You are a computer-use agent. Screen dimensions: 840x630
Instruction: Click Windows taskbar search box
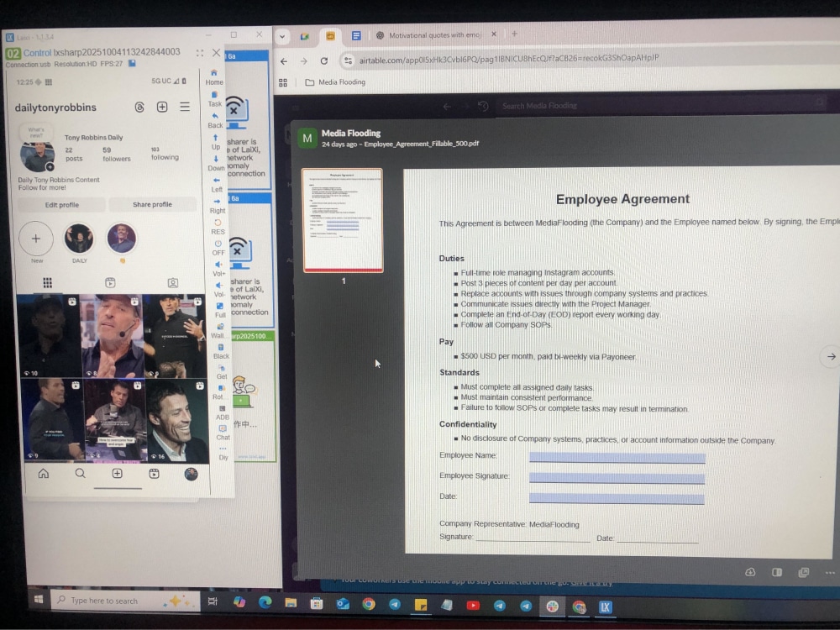coord(125,601)
